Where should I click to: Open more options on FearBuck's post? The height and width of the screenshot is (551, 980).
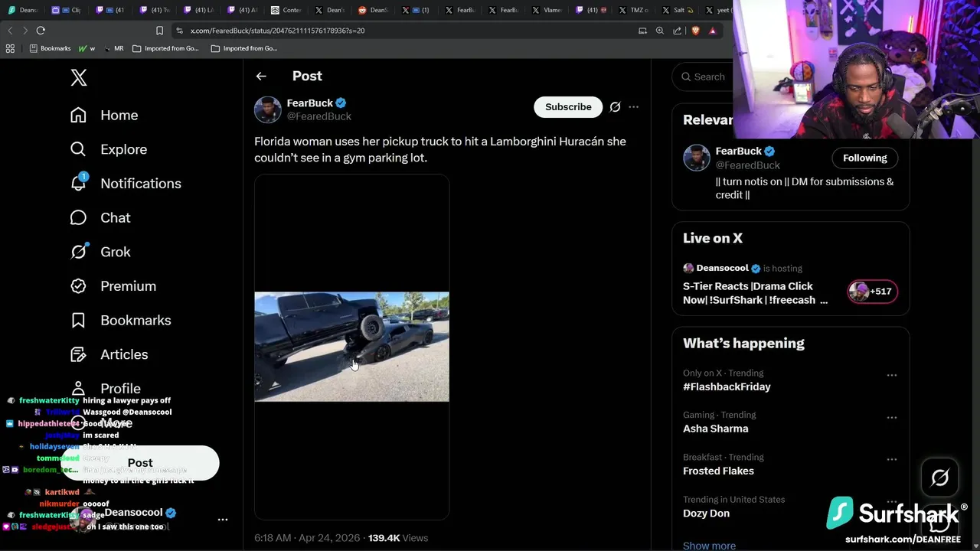633,107
